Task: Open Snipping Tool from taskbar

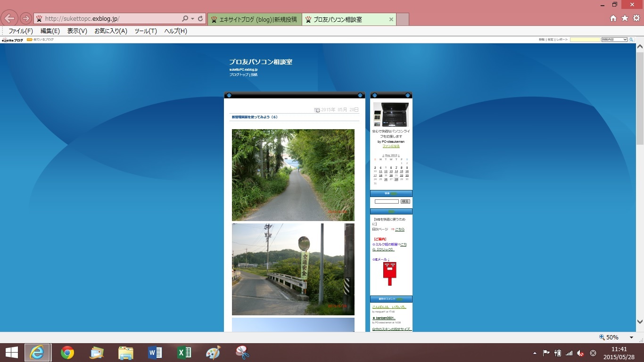Action: coord(242,353)
